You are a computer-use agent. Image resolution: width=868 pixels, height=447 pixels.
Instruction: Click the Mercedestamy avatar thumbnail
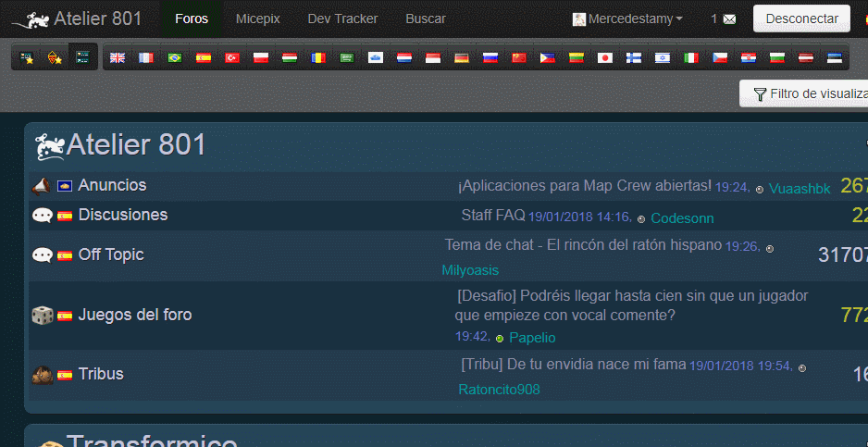click(x=579, y=19)
